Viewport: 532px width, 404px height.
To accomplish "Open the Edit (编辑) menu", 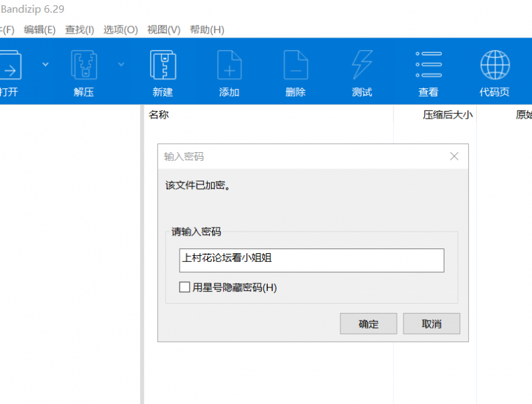I will click(x=40, y=30).
